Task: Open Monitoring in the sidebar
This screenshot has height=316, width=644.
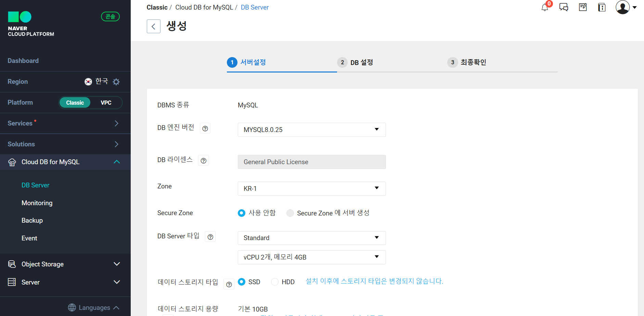Action: (x=37, y=203)
